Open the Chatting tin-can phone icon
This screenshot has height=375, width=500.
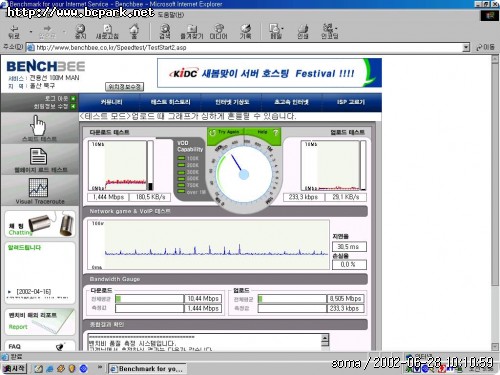(51, 224)
